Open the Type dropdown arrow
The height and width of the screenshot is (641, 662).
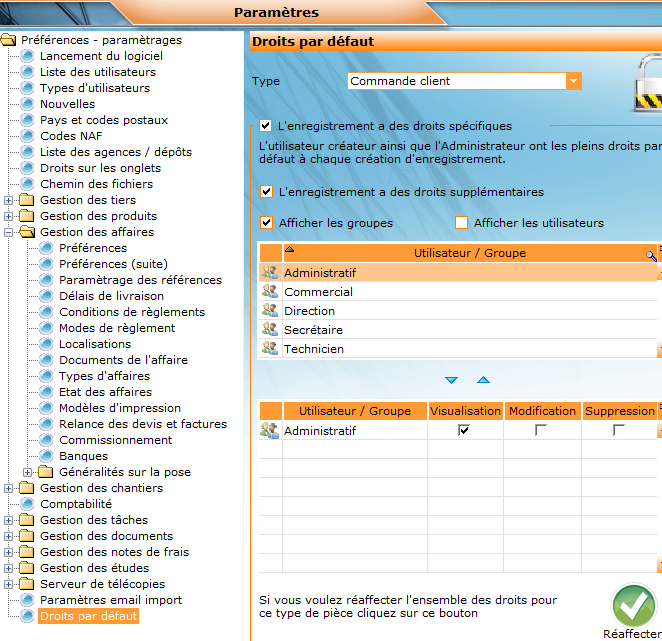(573, 81)
